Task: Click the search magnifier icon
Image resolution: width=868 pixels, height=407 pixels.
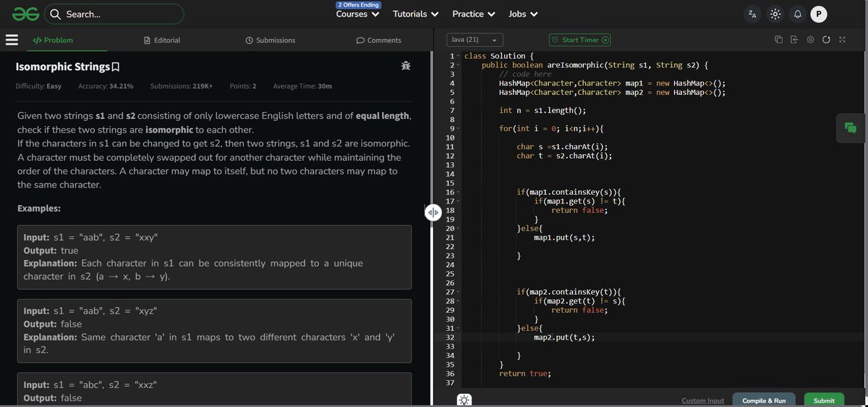Action: point(55,14)
